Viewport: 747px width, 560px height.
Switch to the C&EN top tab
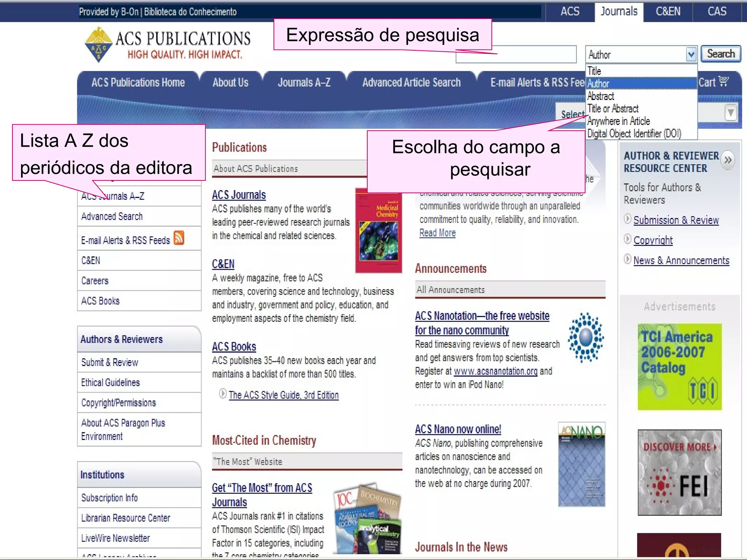668,12
